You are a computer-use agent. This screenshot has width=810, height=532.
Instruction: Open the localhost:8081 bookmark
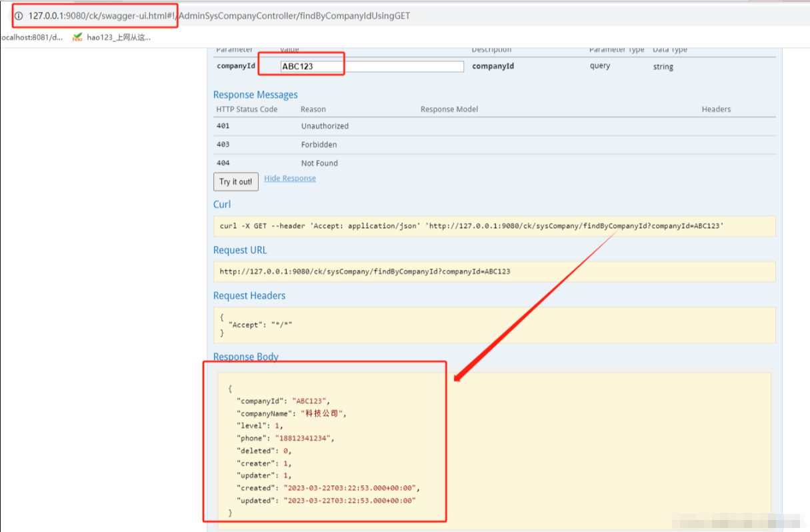[x=31, y=37]
